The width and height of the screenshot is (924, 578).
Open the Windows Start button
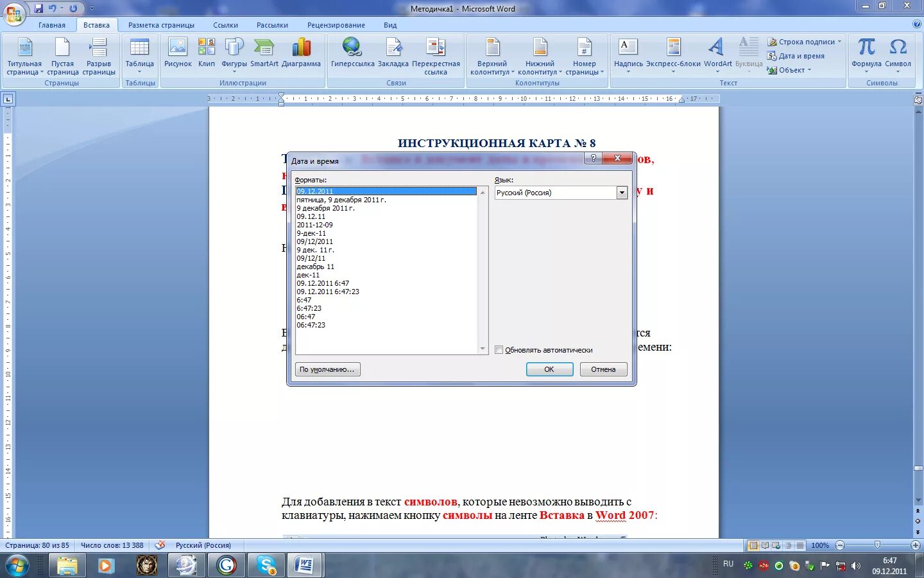tap(16, 566)
